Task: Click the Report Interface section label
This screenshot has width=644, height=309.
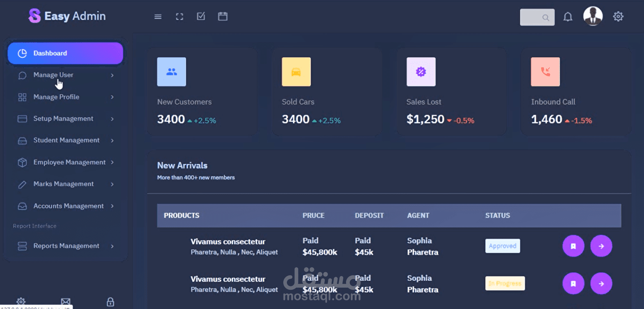Action: (x=35, y=226)
